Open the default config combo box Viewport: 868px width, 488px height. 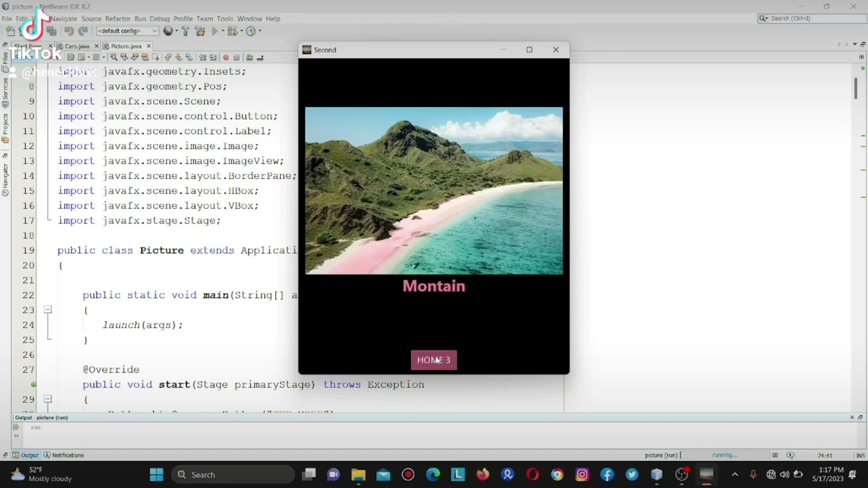[x=127, y=31]
